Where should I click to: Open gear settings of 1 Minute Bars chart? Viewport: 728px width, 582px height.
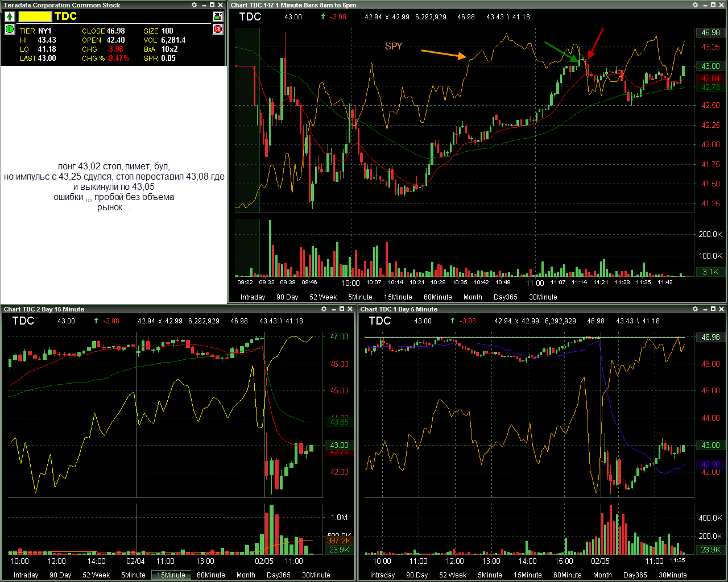pyautogui.click(x=695, y=5)
